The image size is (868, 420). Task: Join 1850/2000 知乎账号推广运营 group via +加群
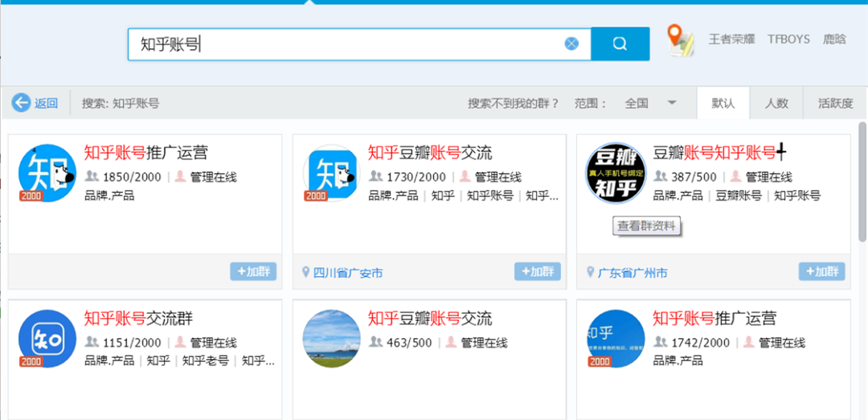(x=253, y=271)
